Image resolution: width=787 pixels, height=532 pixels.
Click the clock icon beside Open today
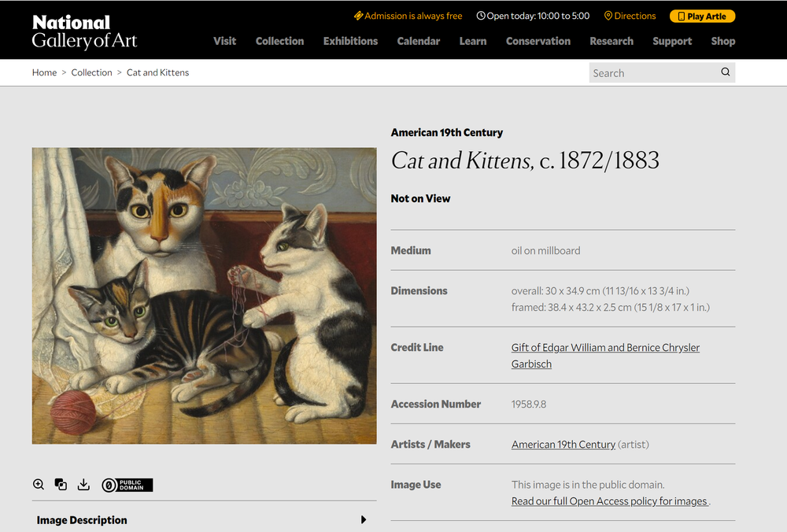click(481, 16)
